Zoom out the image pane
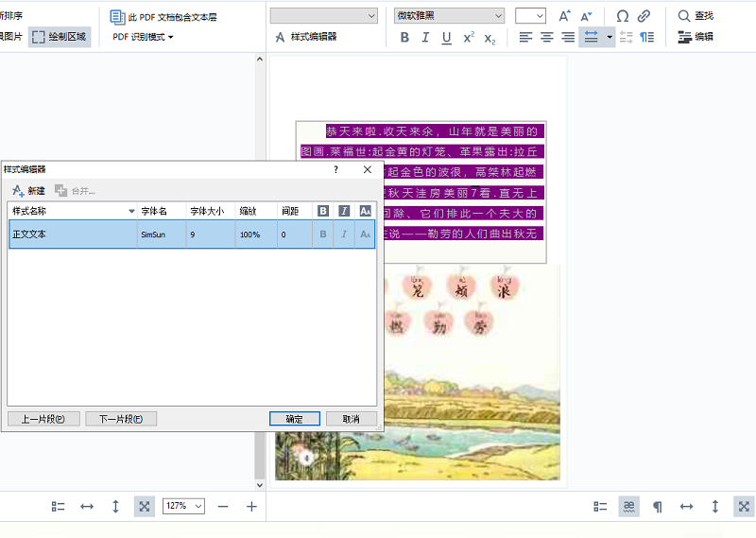Viewport: 756px width, 538px height. (223, 506)
